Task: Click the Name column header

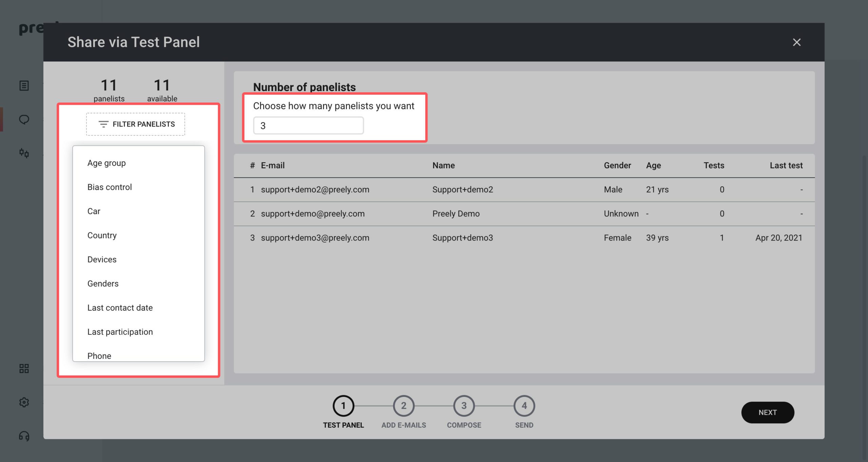Action: coord(443,166)
